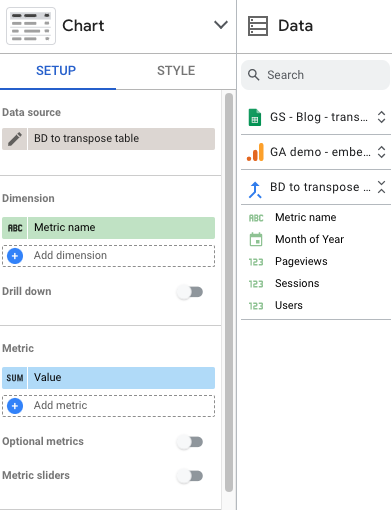Click the Add dimension text field
392x510 pixels.
click(108, 256)
